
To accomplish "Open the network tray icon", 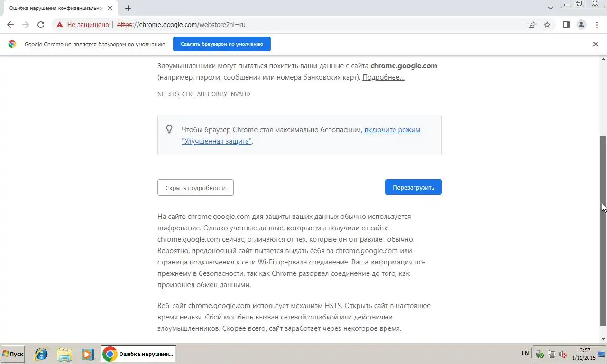I will coord(552,354).
